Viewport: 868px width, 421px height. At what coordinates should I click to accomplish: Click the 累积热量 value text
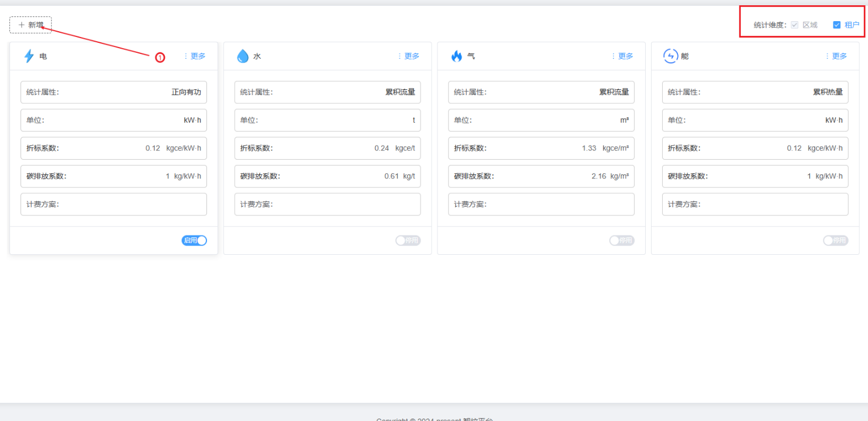point(828,92)
